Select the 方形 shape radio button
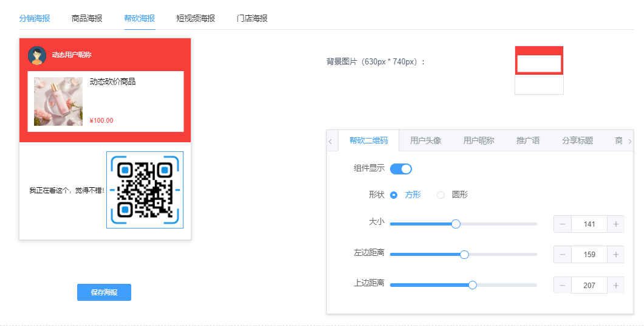644x327 pixels. click(394, 195)
